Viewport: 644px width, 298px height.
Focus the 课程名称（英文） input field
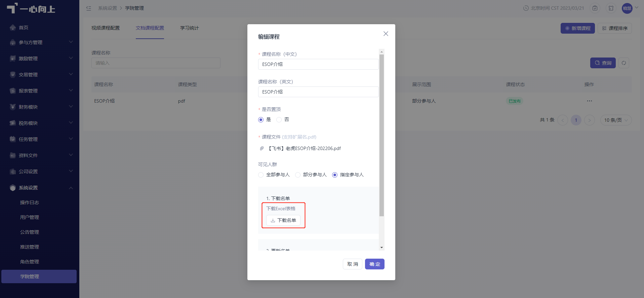pyautogui.click(x=318, y=92)
